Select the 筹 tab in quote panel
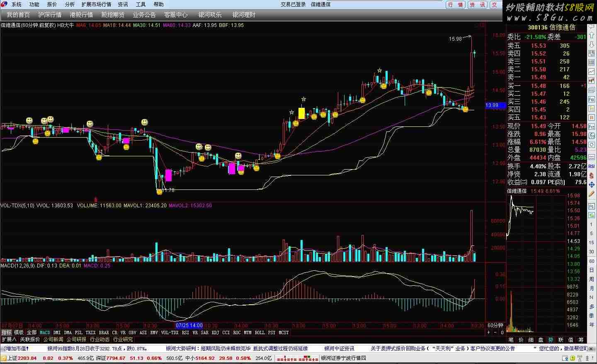The image size is (597, 364). [x=580, y=340]
